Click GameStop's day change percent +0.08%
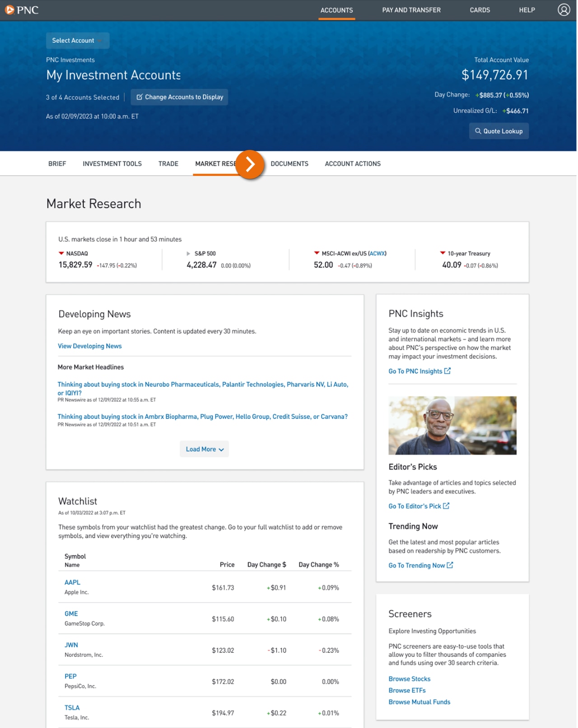The width and height of the screenshot is (578, 728). (328, 619)
